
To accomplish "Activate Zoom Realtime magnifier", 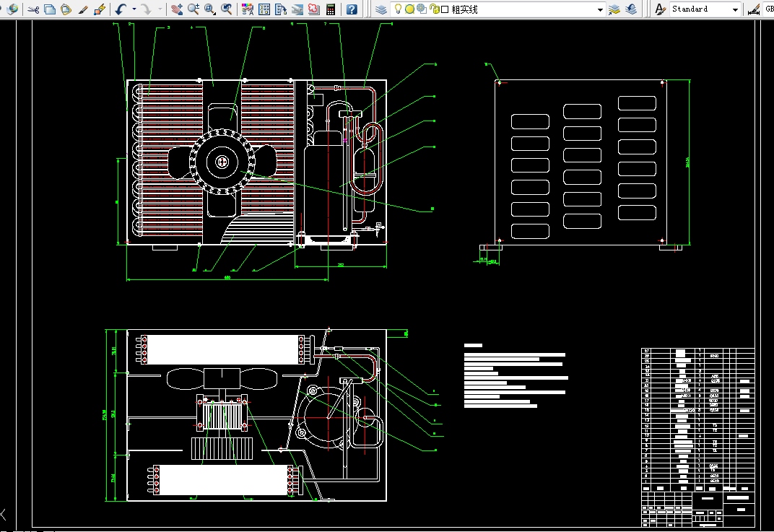I will tap(193, 9).
